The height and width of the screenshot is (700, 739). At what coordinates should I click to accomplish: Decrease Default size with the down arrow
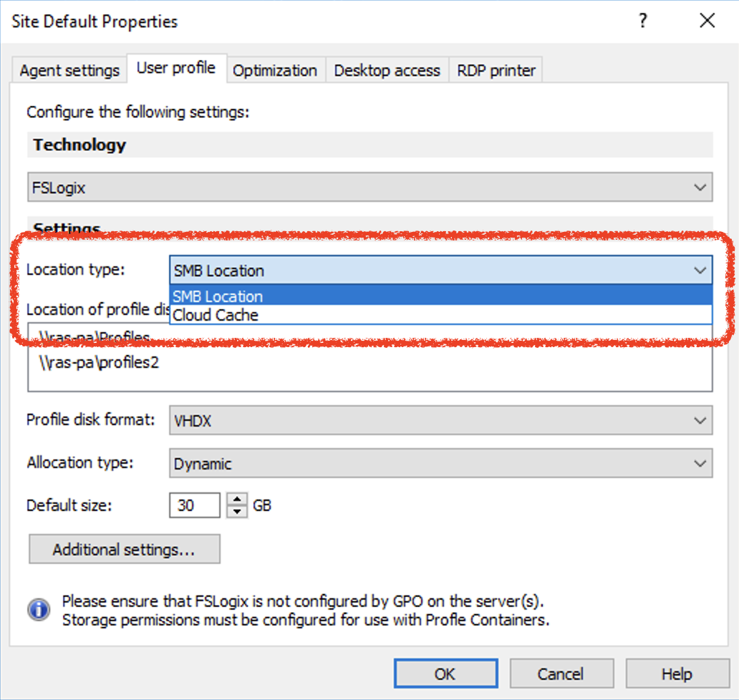[x=237, y=511]
